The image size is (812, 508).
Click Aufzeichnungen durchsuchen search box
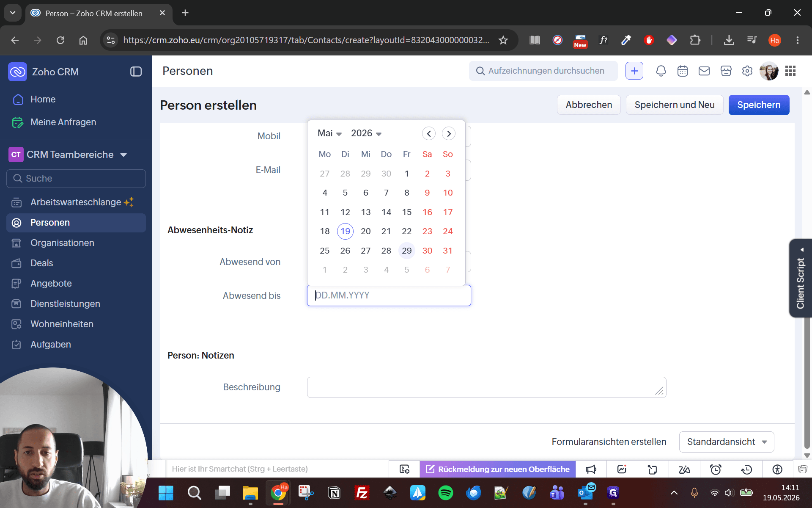pyautogui.click(x=543, y=71)
